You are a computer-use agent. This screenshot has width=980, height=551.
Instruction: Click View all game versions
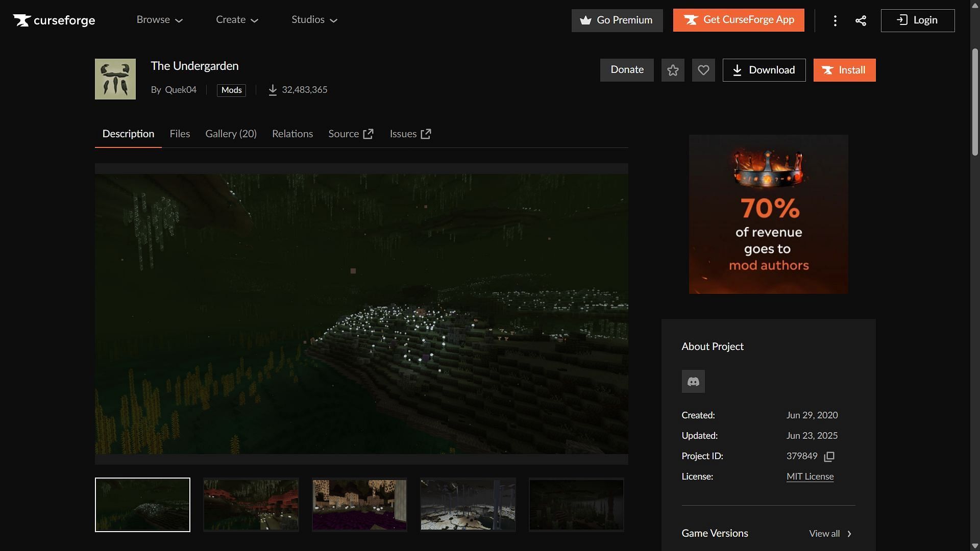click(830, 534)
